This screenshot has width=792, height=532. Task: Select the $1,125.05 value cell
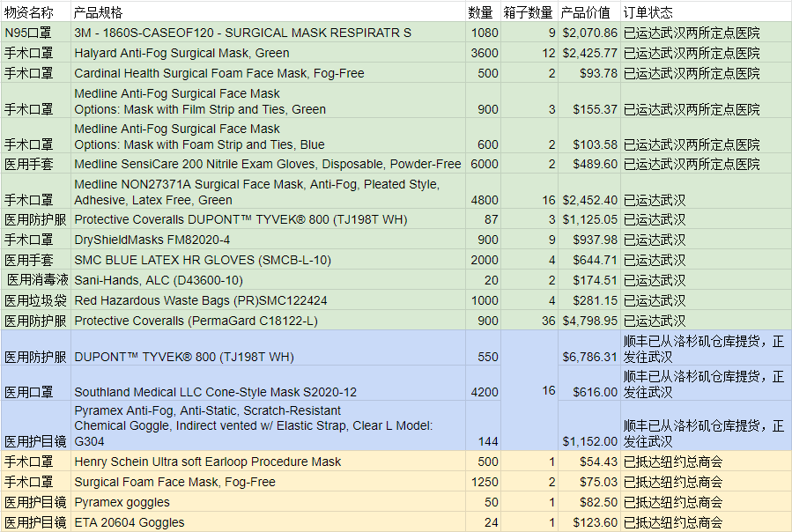[589, 219]
